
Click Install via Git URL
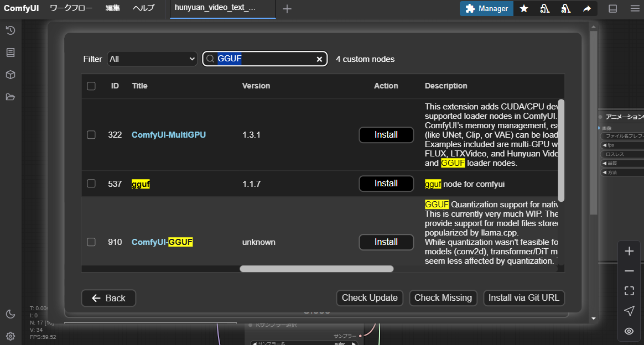[524, 298]
